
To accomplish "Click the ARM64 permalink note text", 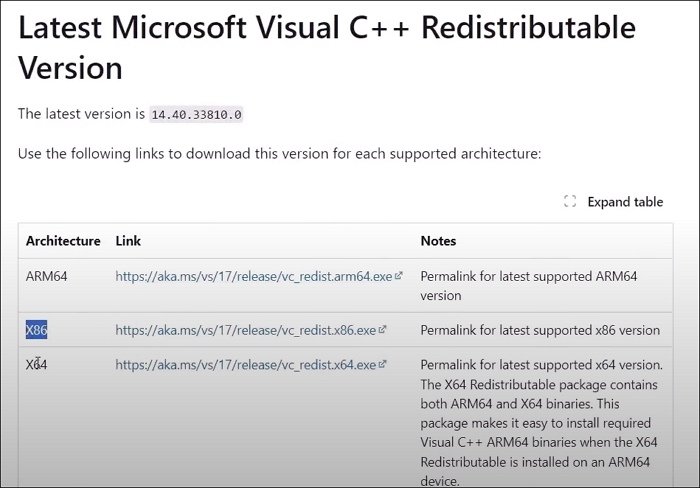I will 528,285.
